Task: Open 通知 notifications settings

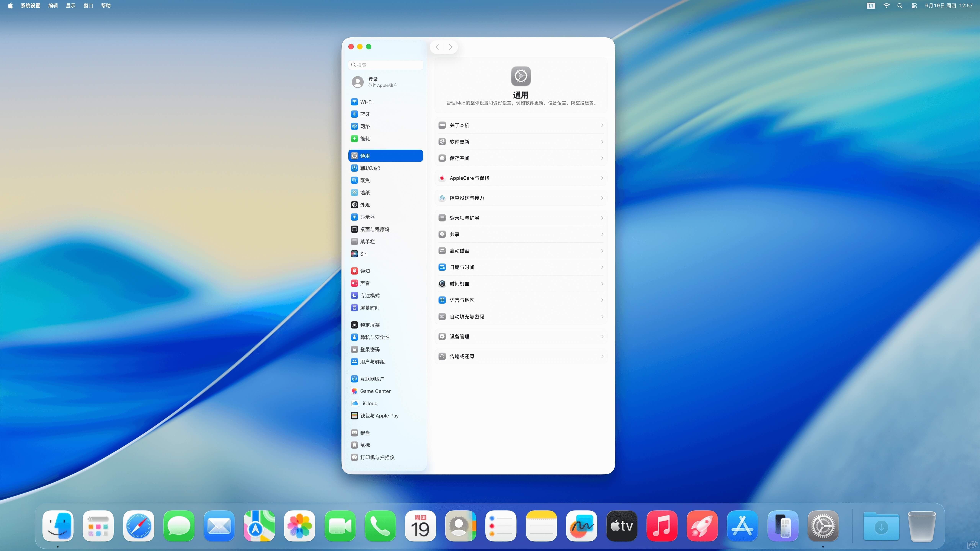Action: [x=385, y=271]
